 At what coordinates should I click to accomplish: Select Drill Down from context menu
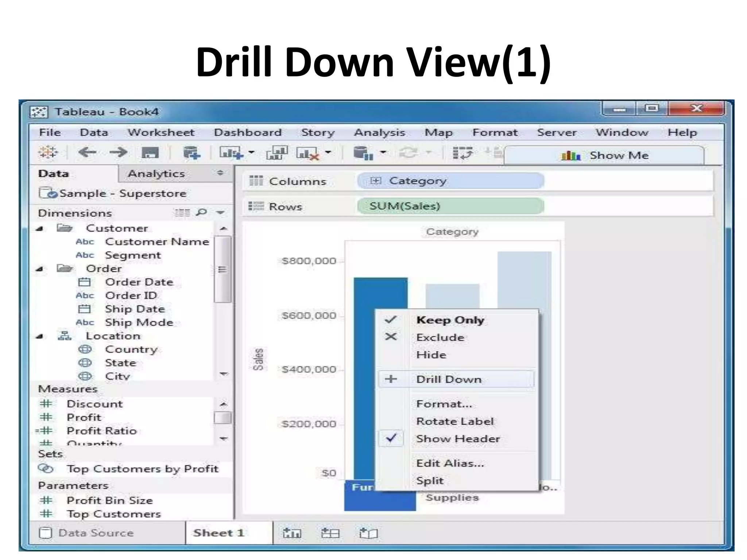(x=449, y=379)
